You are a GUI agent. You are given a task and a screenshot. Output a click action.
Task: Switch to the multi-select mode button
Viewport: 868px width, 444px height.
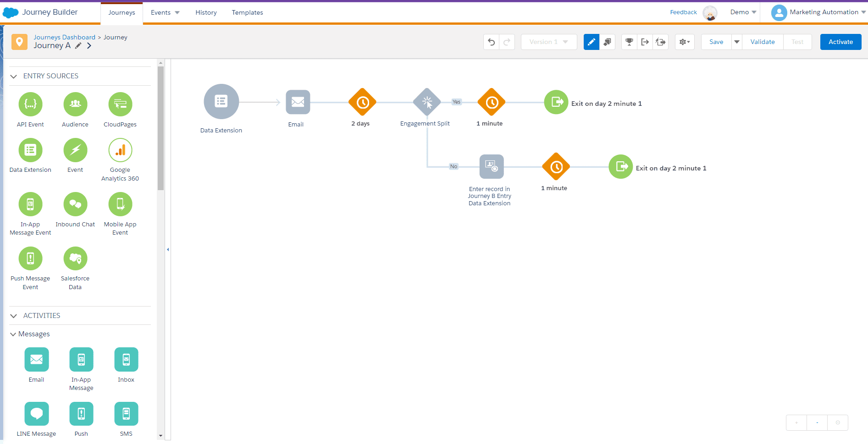[x=607, y=42]
